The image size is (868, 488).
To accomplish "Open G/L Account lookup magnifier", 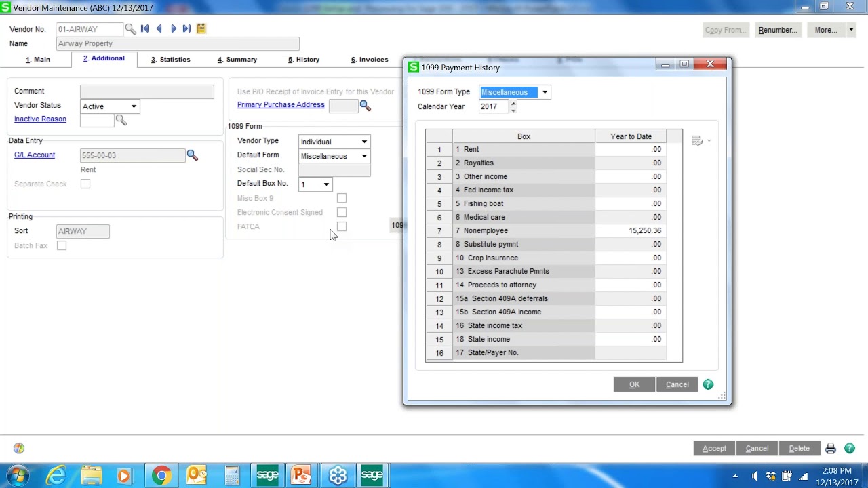I will tap(192, 156).
